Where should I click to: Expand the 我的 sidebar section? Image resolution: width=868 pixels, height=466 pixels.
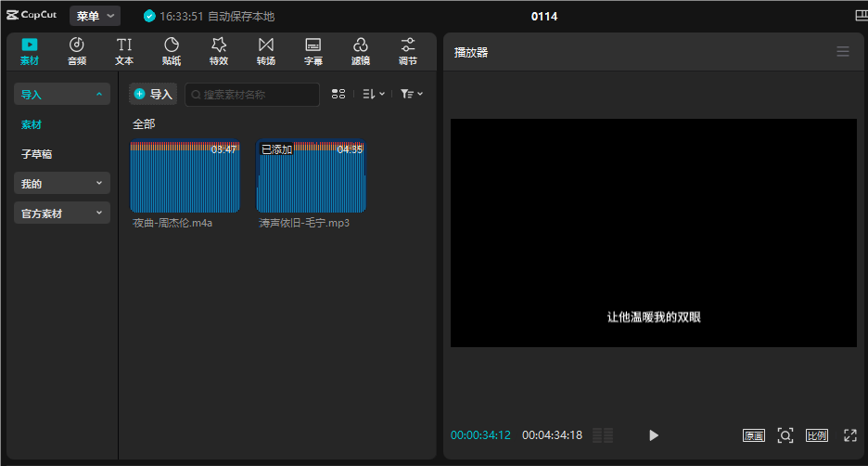[x=62, y=184]
